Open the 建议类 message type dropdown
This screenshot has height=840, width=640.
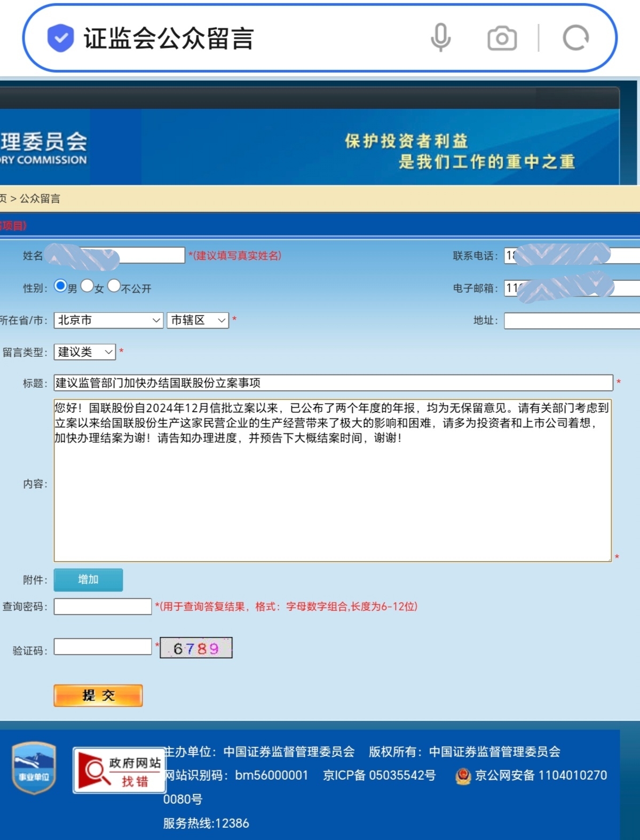pyautogui.click(x=84, y=352)
